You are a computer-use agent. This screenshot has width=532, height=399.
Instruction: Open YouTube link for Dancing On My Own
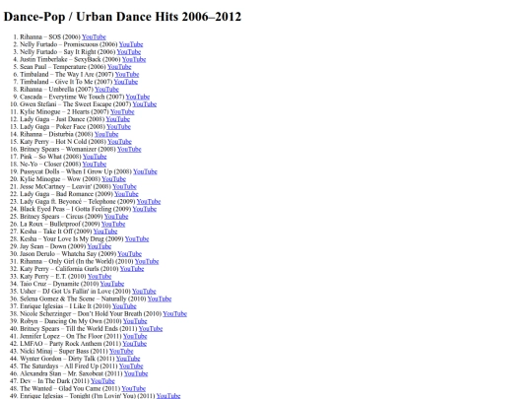click(x=135, y=321)
